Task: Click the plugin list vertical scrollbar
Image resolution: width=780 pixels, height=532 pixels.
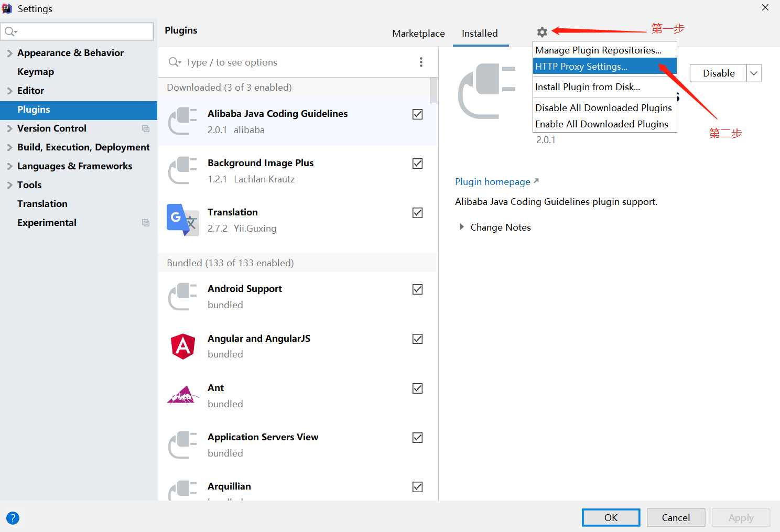Action: 434,91
